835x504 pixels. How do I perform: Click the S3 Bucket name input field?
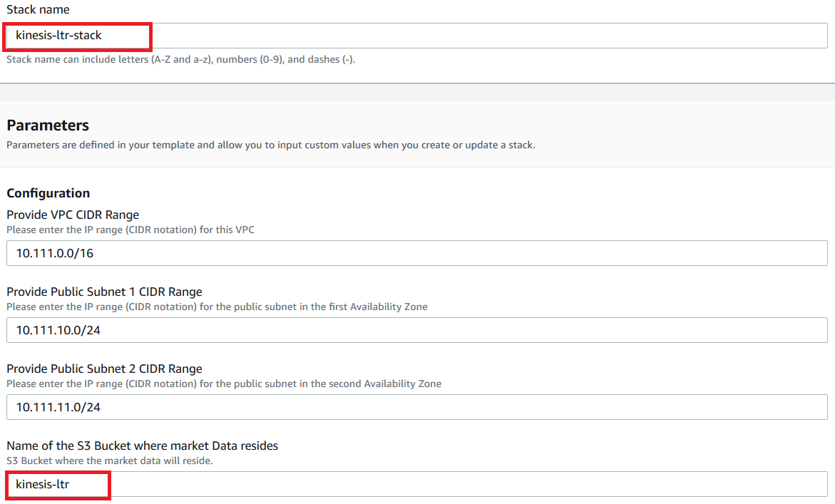tap(417, 484)
